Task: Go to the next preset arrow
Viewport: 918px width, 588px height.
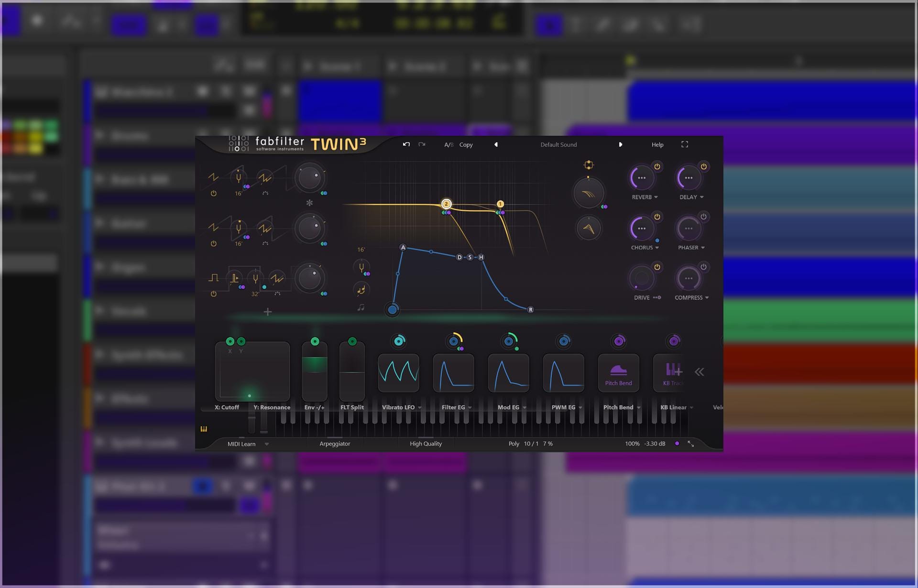Action: coord(621,144)
